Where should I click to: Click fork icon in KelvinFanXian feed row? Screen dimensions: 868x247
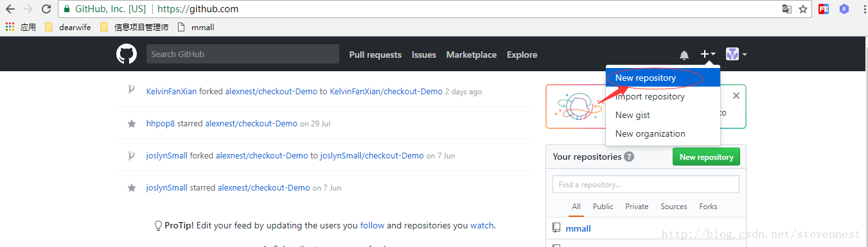pos(132,90)
